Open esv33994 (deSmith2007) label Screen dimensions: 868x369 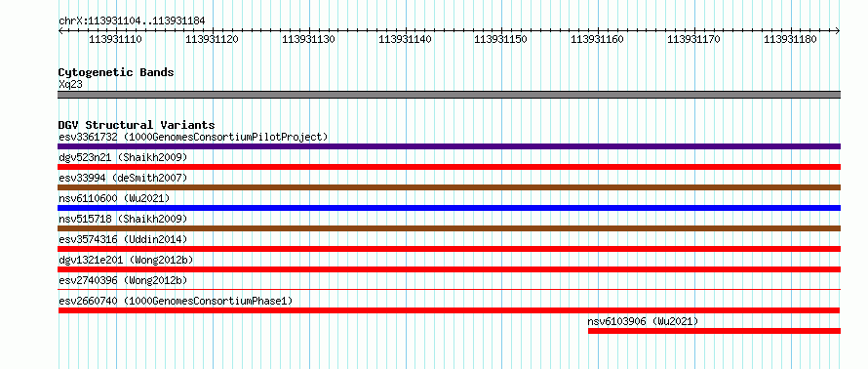click(123, 178)
